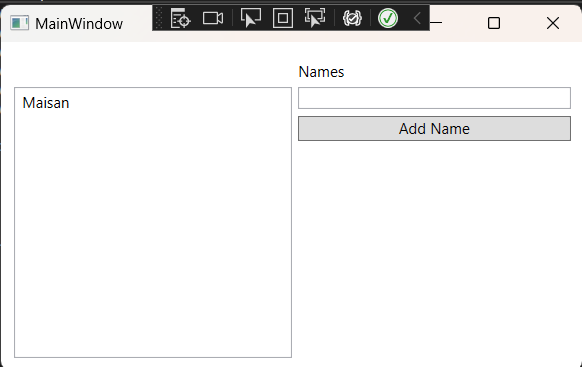Collapse the debug toolbar with chevron
The image size is (582, 367).
417,18
